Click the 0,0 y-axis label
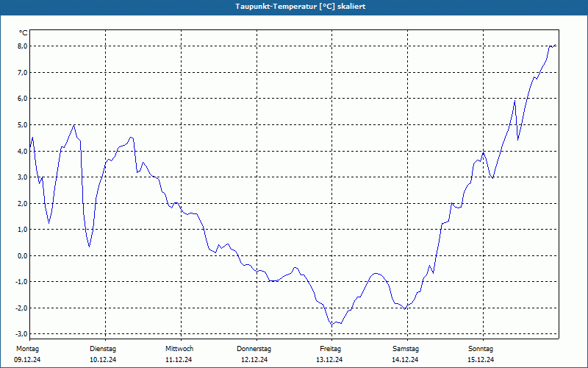The height and width of the screenshot is (368, 588). click(x=22, y=256)
